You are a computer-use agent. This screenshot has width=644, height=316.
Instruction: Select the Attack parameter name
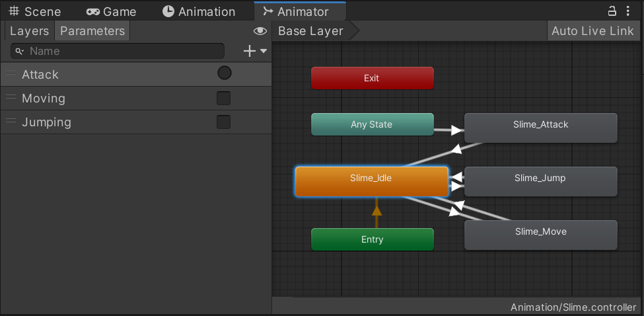coord(40,75)
